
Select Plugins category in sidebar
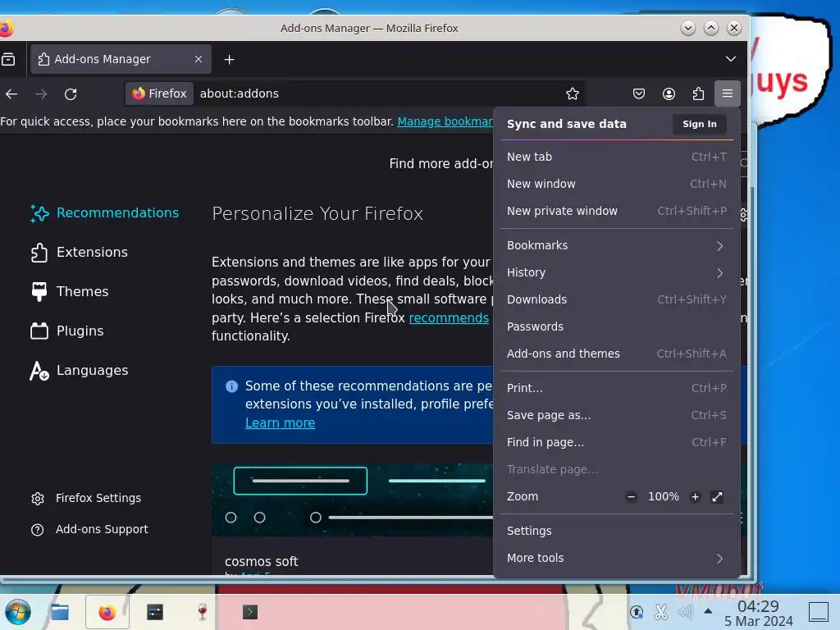click(67, 331)
